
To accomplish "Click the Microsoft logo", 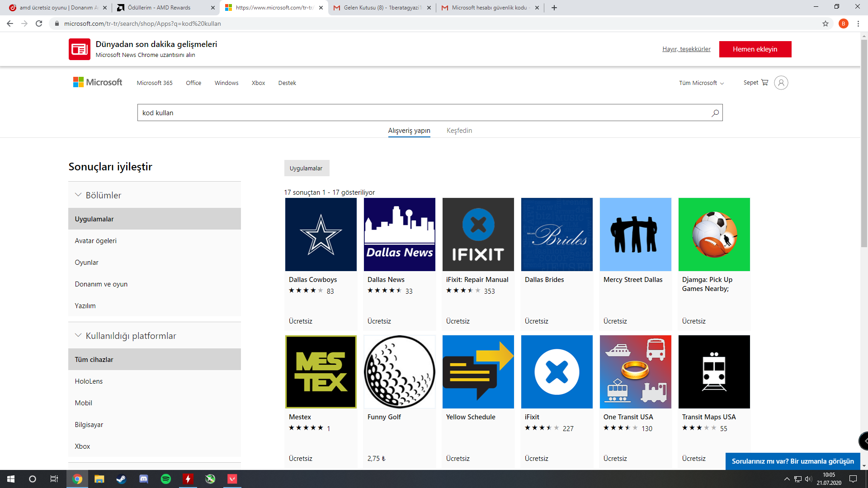I will coord(98,82).
